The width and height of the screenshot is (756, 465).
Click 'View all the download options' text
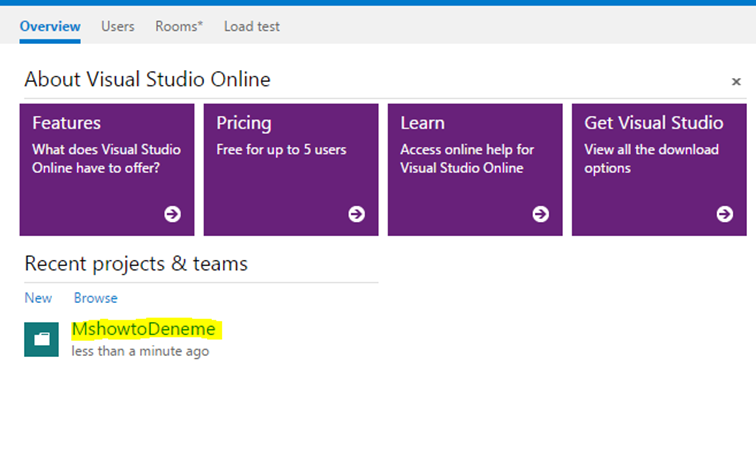(651, 159)
